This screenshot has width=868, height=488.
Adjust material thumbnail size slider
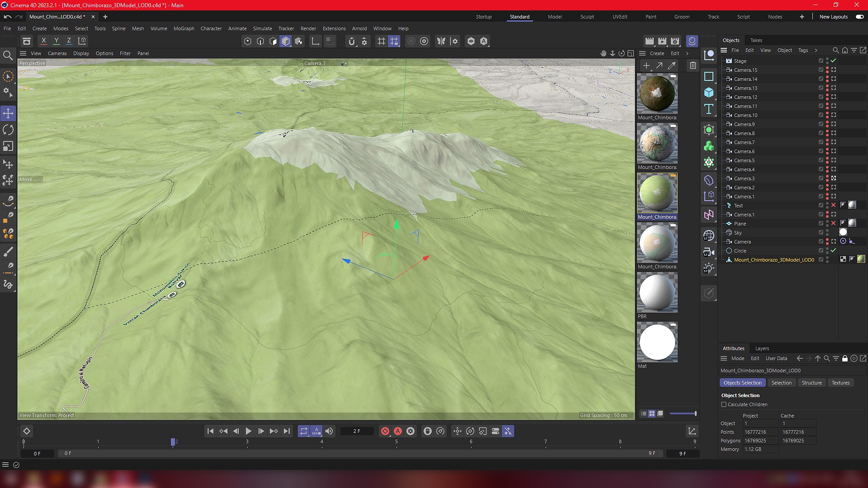(683, 413)
